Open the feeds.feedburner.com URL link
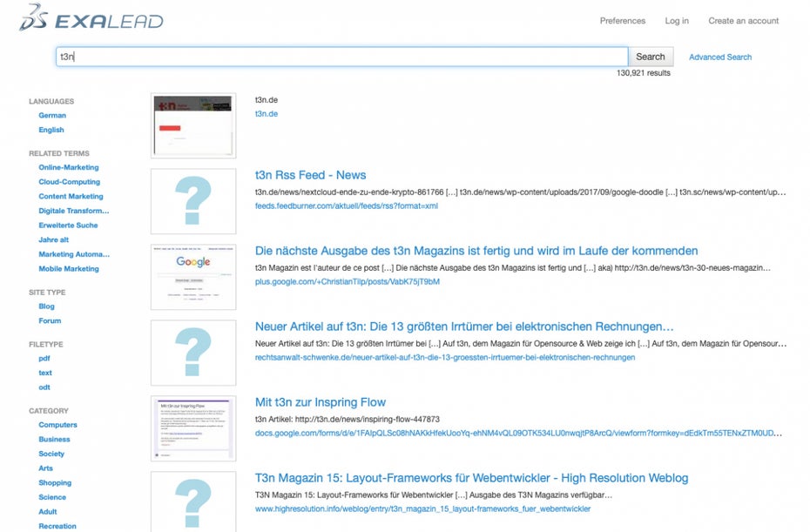The image size is (810, 532). [x=347, y=205]
